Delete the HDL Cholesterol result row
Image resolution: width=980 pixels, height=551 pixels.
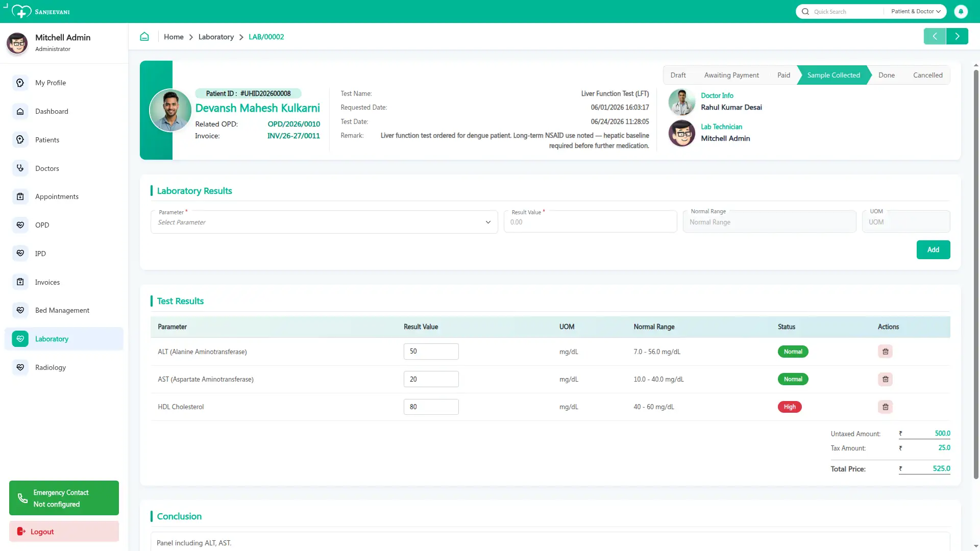pyautogui.click(x=886, y=407)
